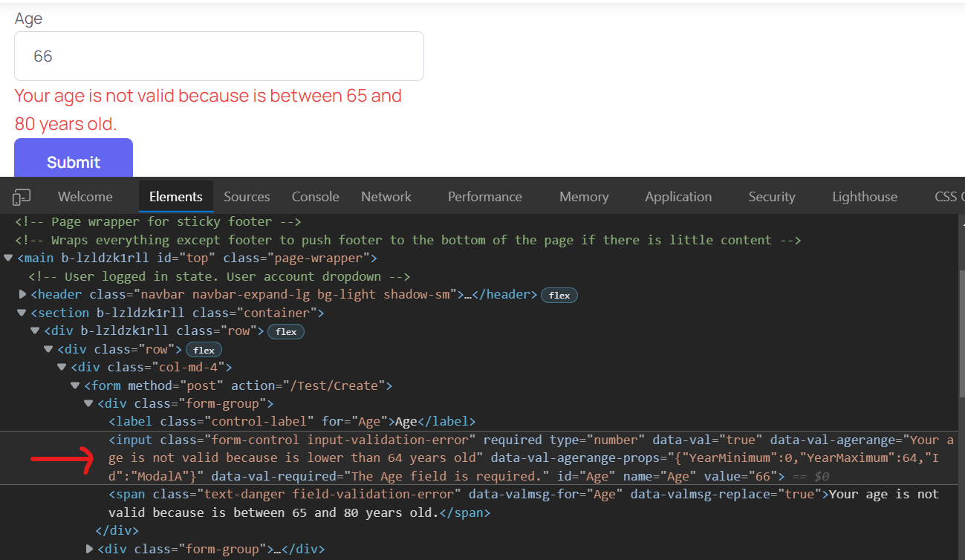
Task: Collapse the section container element
Action: click(22, 313)
